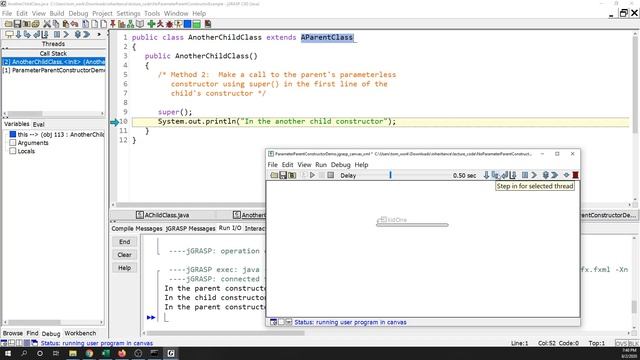Screen dimensions: 640x360
Task: Open the File menu in main window
Action: (x=7, y=13)
